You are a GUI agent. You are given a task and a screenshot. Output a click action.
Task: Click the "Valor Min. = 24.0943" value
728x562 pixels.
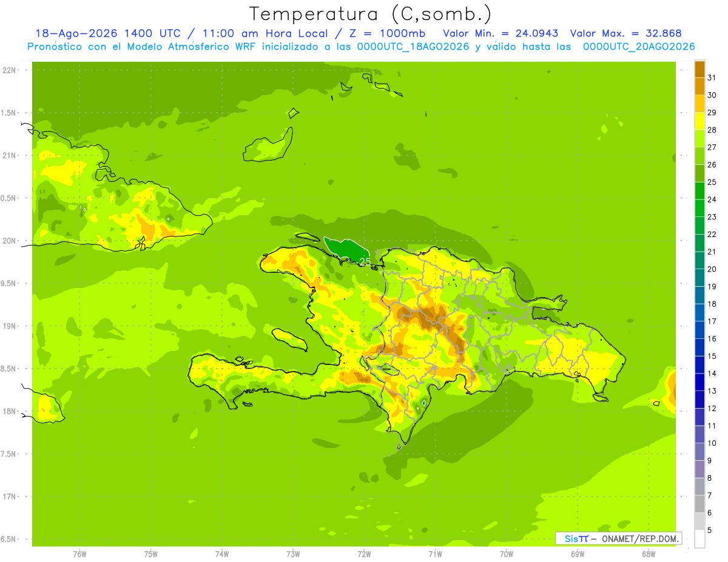500,33
